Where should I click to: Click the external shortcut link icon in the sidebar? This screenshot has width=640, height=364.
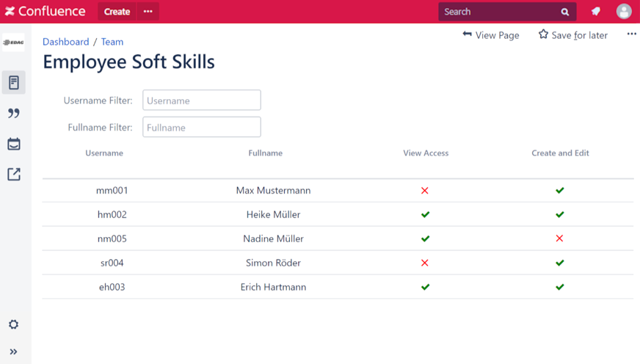(x=13, y=174)
